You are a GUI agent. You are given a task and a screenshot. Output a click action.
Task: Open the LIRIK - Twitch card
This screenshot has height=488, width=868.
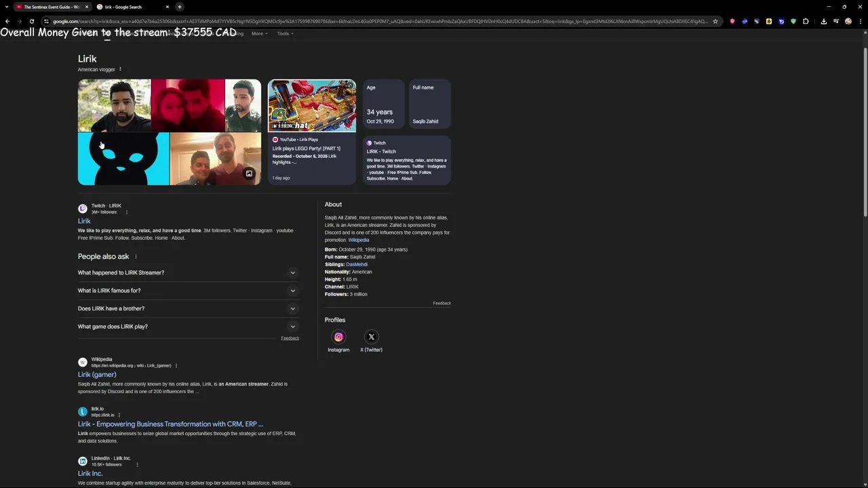click(407, 160)
